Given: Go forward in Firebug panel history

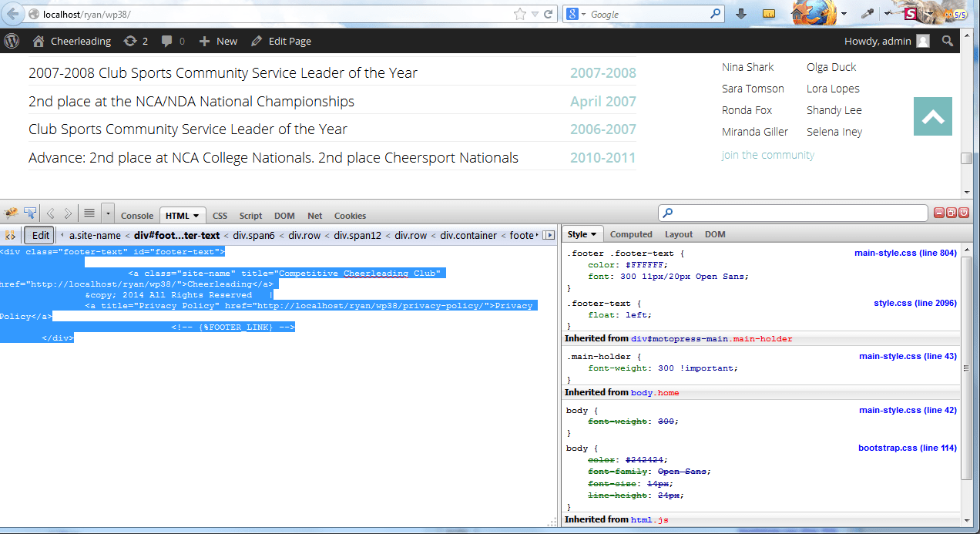Looking at the screenshot, I should point(68,213).
